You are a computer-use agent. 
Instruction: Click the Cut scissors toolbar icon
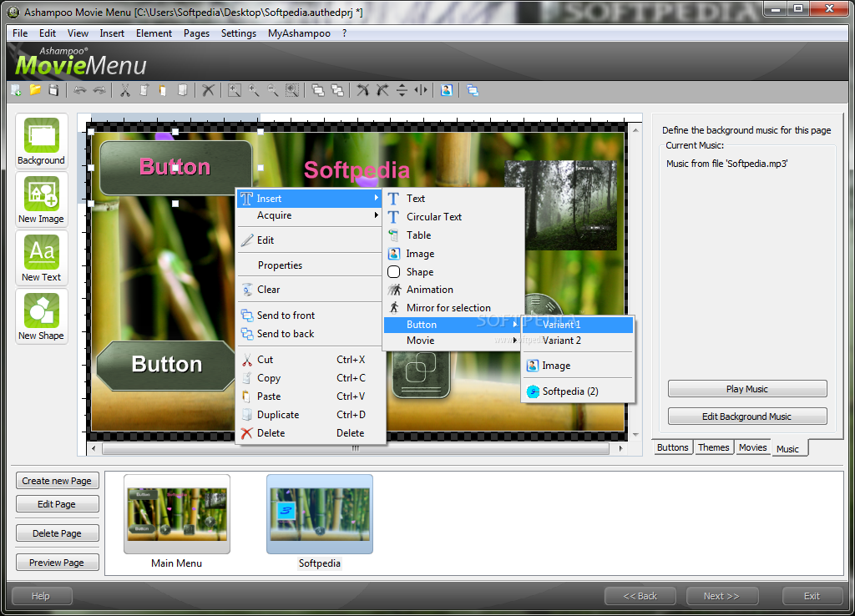click(x=125, y=90)
